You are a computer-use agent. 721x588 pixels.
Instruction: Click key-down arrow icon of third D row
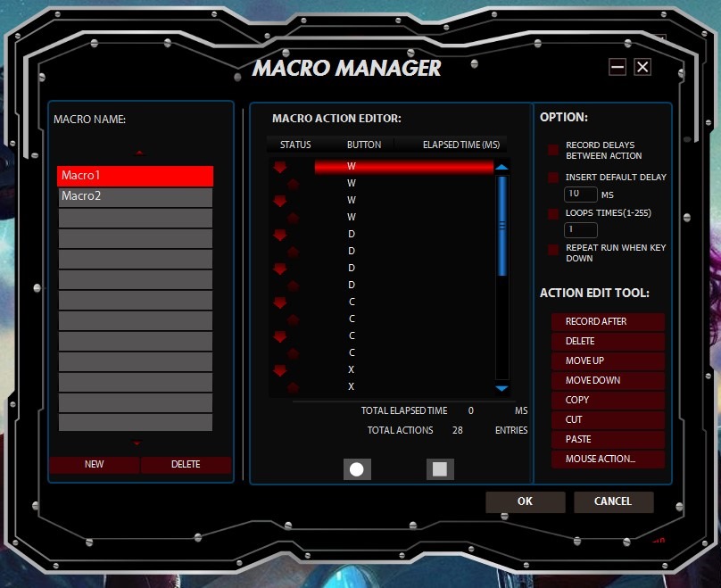pos(279,269)
